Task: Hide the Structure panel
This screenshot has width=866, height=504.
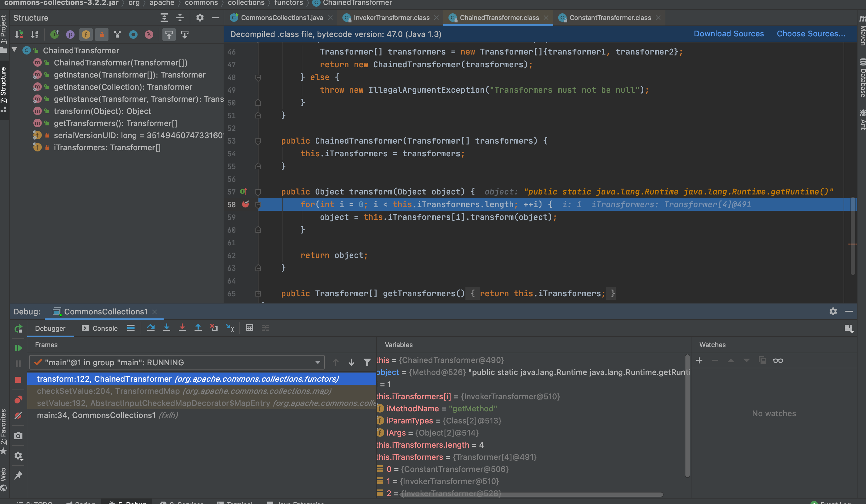Action: coord(216,18)
